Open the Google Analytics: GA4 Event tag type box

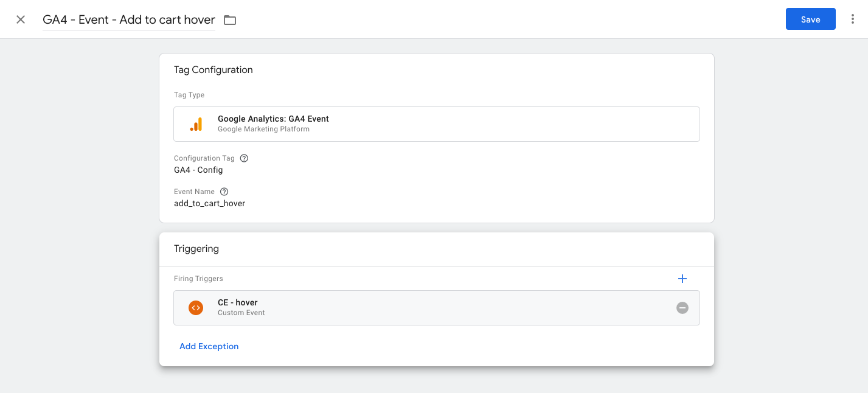tap(437, 124)
